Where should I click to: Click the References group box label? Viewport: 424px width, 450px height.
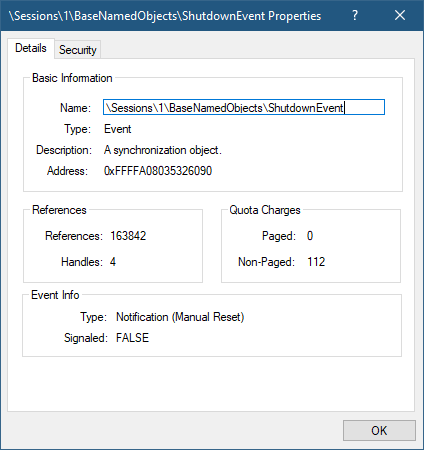point(59,210)
